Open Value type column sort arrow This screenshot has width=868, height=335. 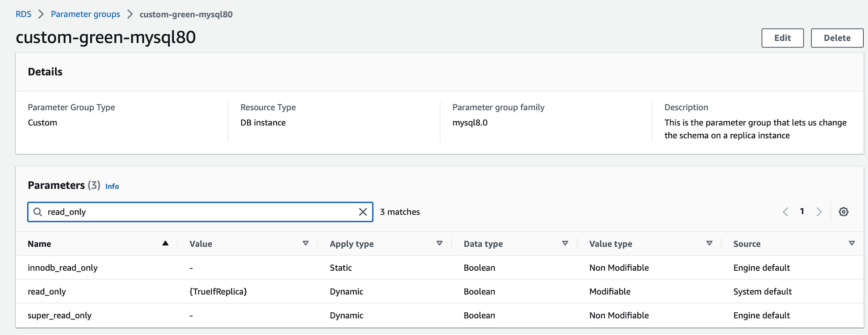[709, 244]
